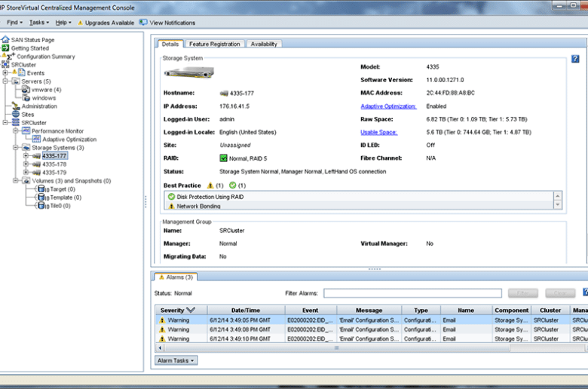Image resolution: width=588 pixels, height=389 pixels.
Task: Open the Find menu
Action: (x=14, y=23)
